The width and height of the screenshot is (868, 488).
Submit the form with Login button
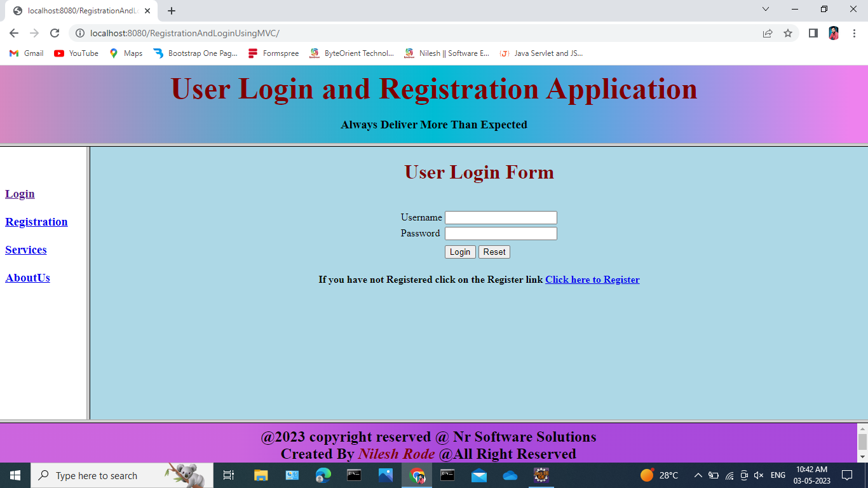460,252
